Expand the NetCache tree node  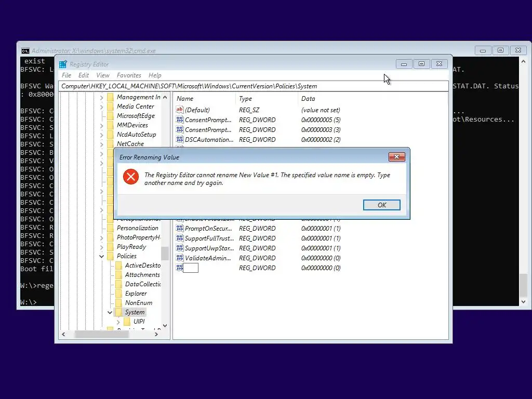pos(101,144)
